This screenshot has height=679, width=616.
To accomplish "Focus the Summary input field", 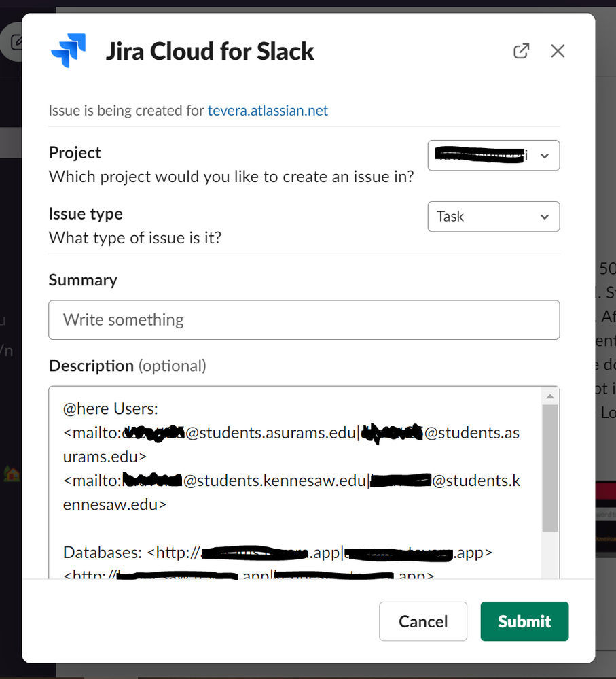I will click(x=304, y=320).
